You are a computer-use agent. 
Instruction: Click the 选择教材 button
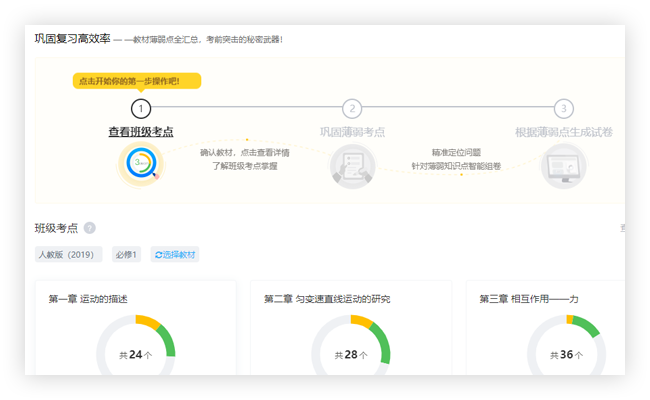pyautogui.click(x=175, y=255)
